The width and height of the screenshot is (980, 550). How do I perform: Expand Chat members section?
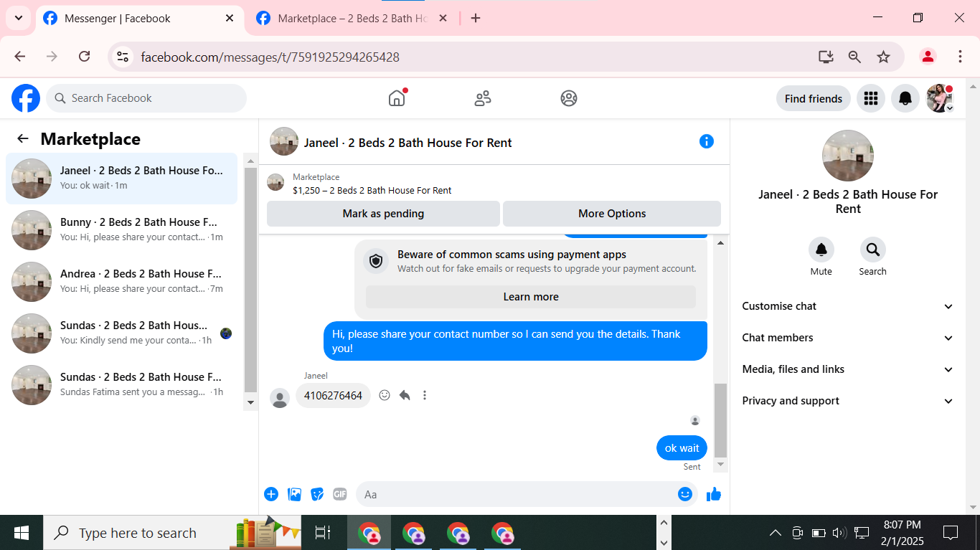tap(847, 338)
